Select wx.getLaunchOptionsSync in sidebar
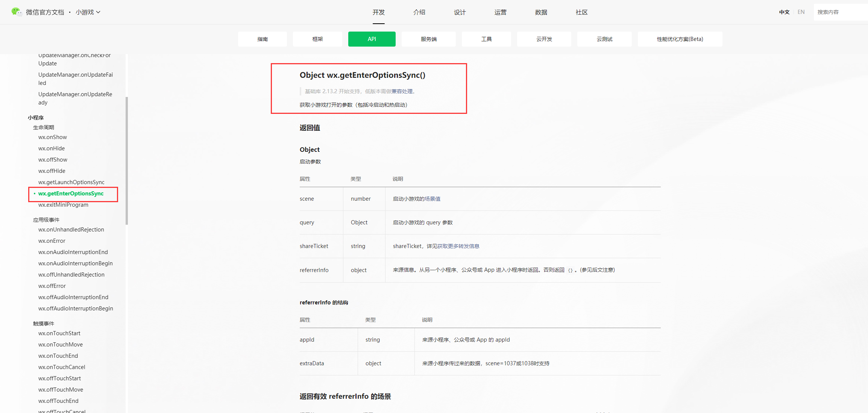The width and height of the screenshot is (868, 413). click(71, 182)
